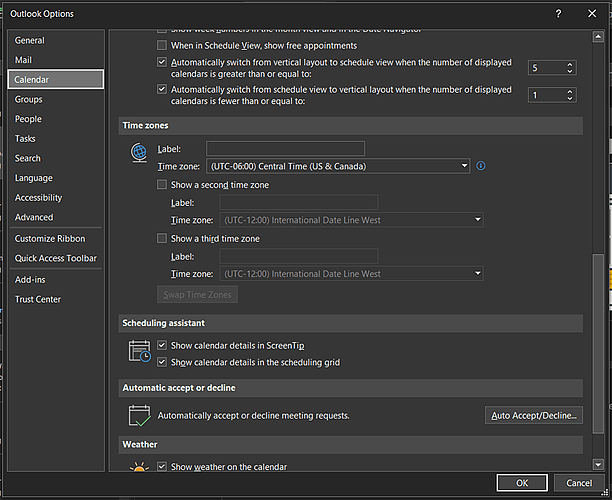Click the weather sun icon
The width and height of the screenshot is (612, 500).
point(139,467)
